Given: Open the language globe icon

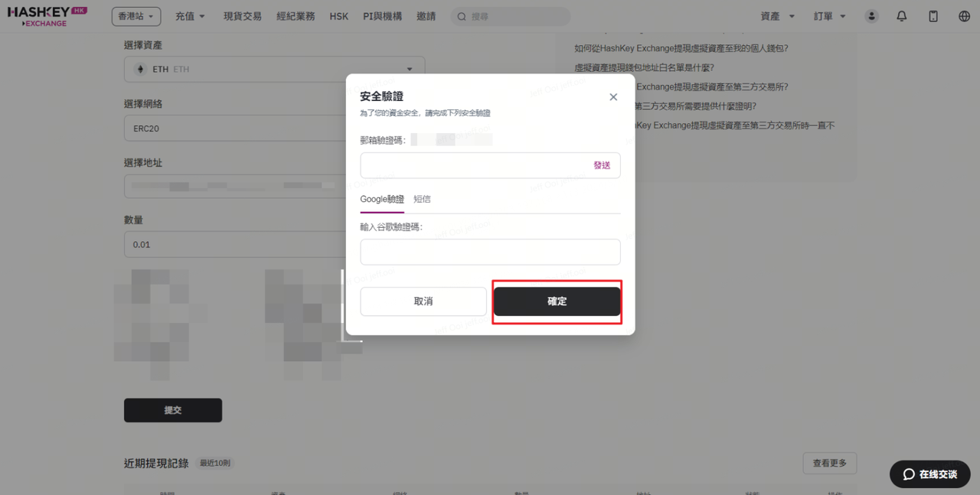Looking at the screenshot, I should (964, 16).
